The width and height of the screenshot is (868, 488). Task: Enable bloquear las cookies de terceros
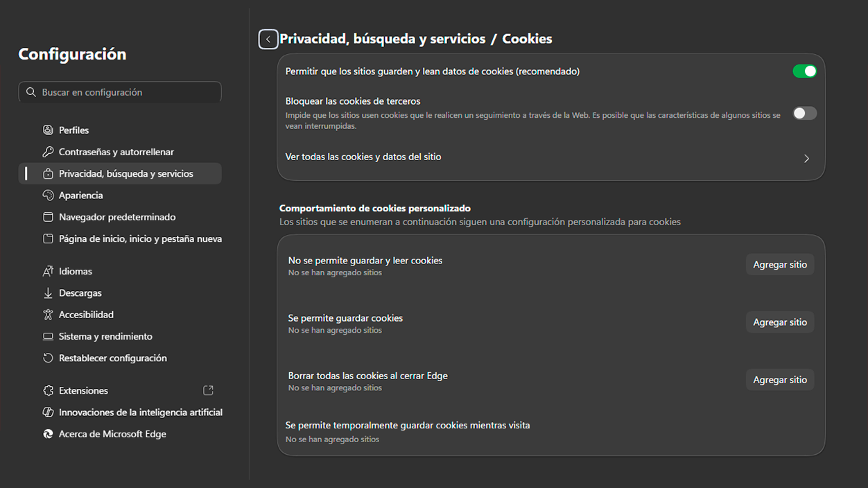(x=804, y=113)
